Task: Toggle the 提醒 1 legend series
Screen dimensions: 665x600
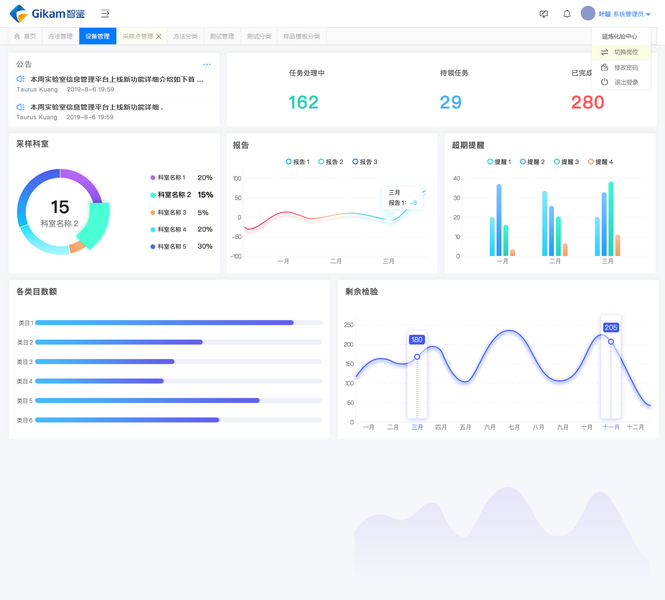Action: tap(499, 162)
